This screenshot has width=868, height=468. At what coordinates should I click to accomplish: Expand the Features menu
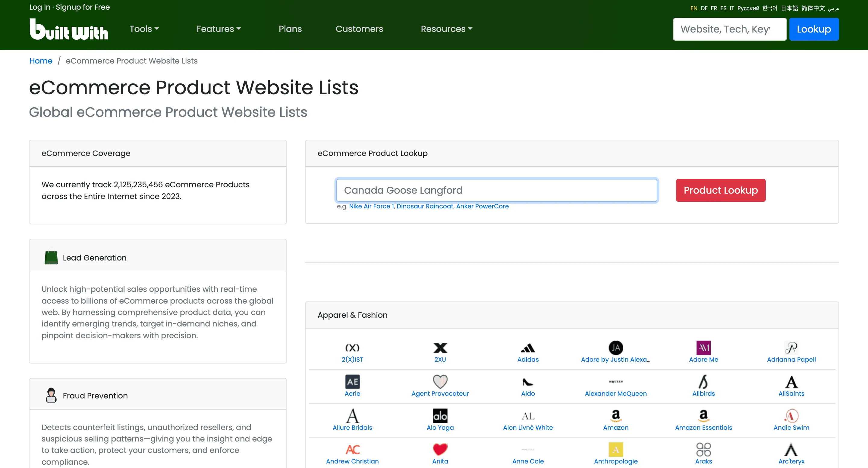218,29
